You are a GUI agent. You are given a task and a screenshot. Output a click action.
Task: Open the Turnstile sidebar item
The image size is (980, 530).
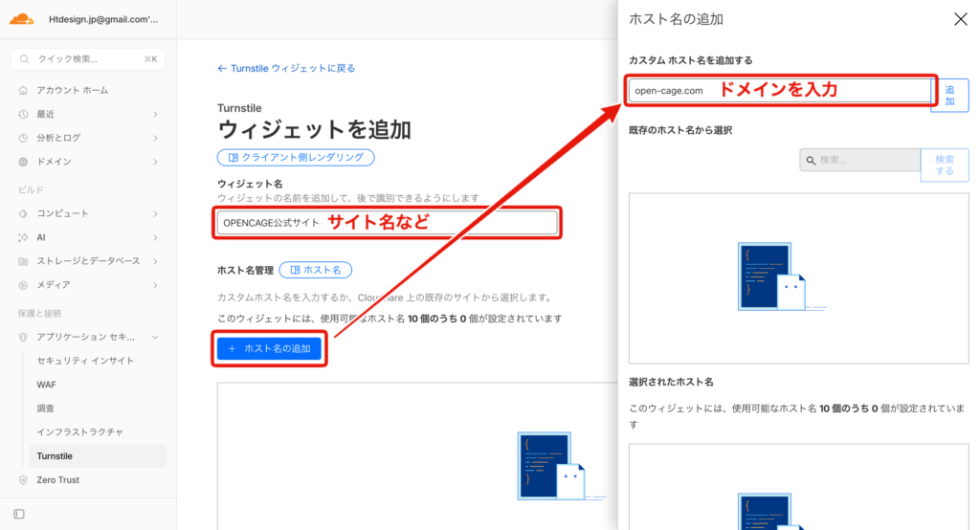pyautogui.click(x=55, y=456)
